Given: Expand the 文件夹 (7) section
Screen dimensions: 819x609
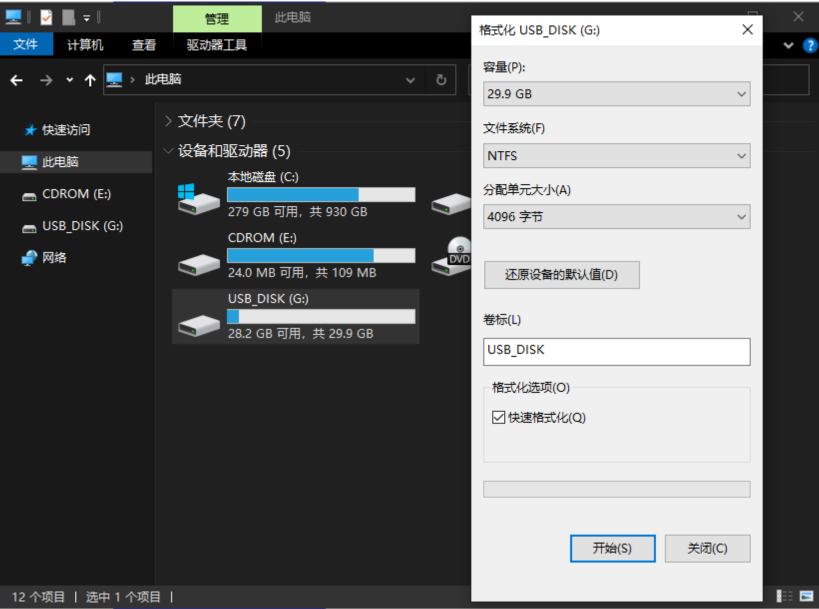Looking at the screenshot, I should coord(168,121).
